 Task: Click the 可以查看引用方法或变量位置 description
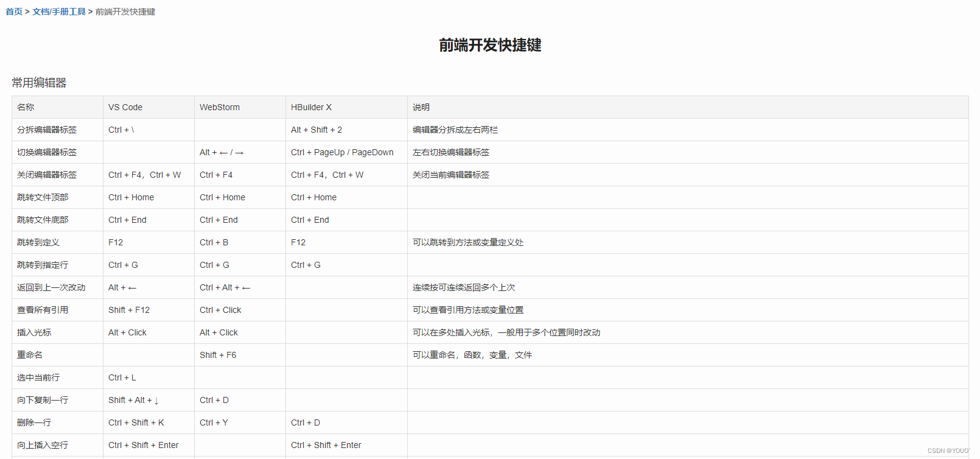click(x=468, y=310)
